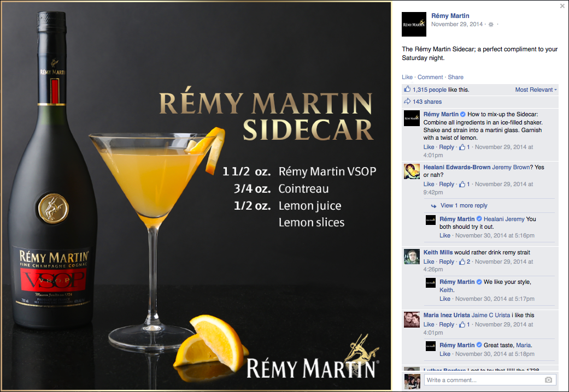This screenshot has height=392, width=569.
Task: Like Keith Mills' comment
Action: [429, 262]
